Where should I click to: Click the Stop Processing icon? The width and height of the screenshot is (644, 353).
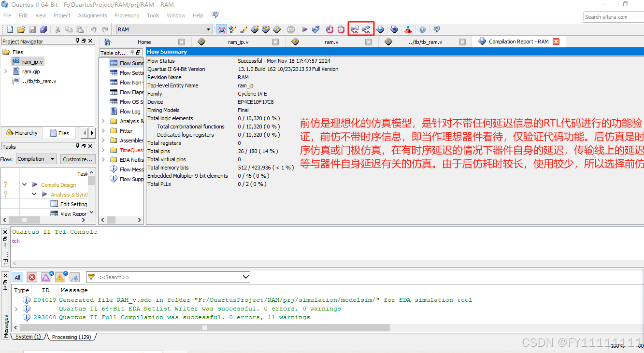tap(291, 29)
